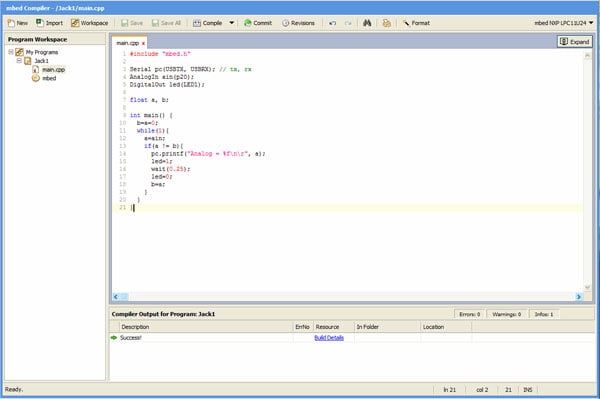Click the editor scroll-up arrow
This screenshot has height=399, width=600.
587,56
